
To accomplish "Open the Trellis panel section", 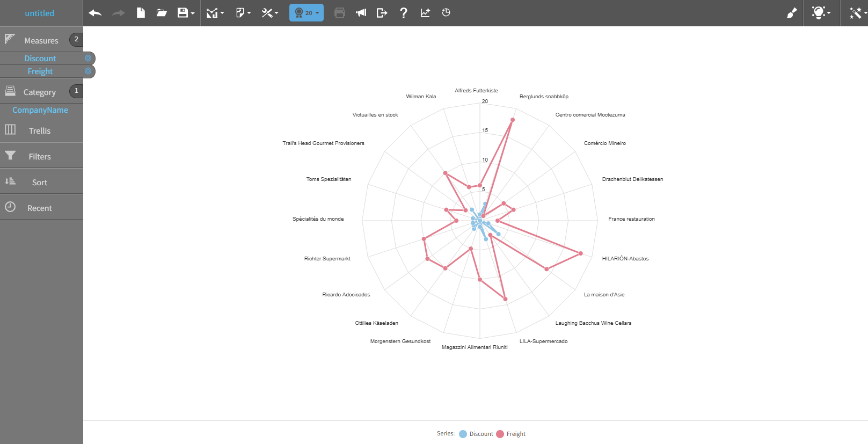I will click(x=41, y=129).
